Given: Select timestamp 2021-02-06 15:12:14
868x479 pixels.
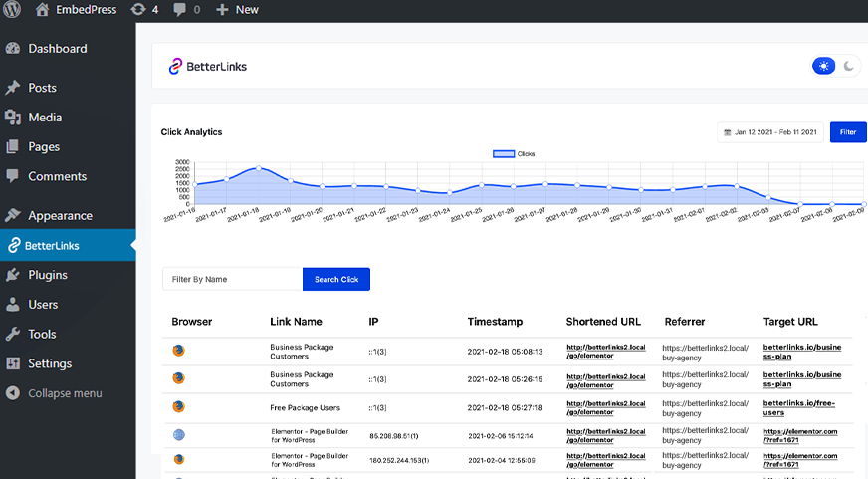Looking at the screenshot, I should [502, 436].
